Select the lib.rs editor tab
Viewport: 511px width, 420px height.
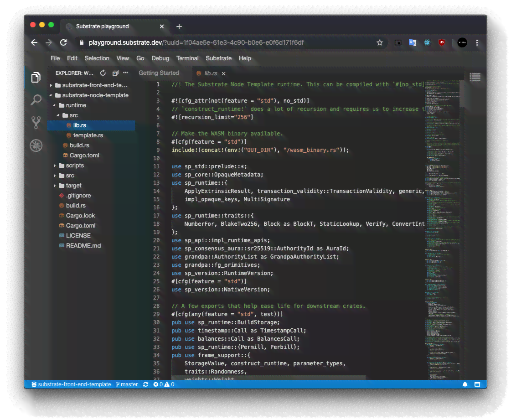coord(211,74)
